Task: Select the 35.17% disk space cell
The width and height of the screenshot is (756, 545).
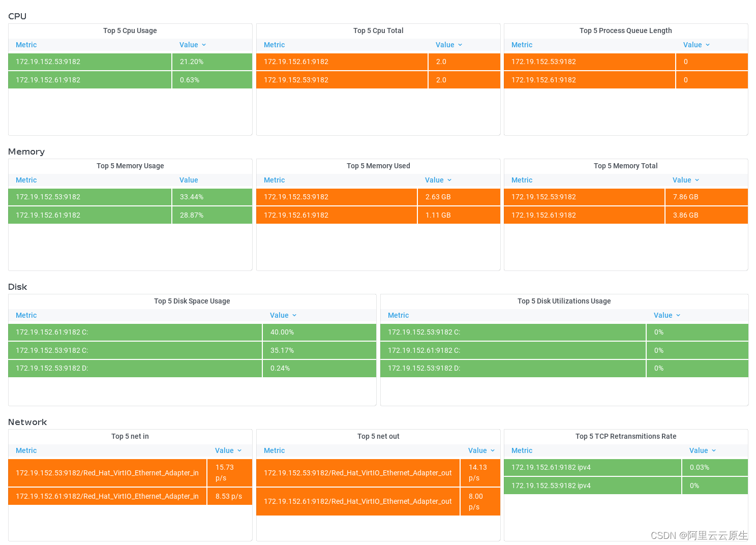Action: [x=319, y=350]
